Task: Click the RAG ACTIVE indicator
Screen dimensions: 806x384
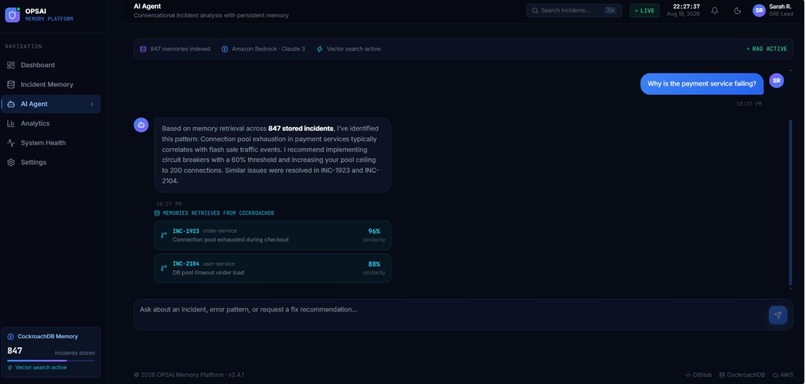Action: [x=766, y=49]
